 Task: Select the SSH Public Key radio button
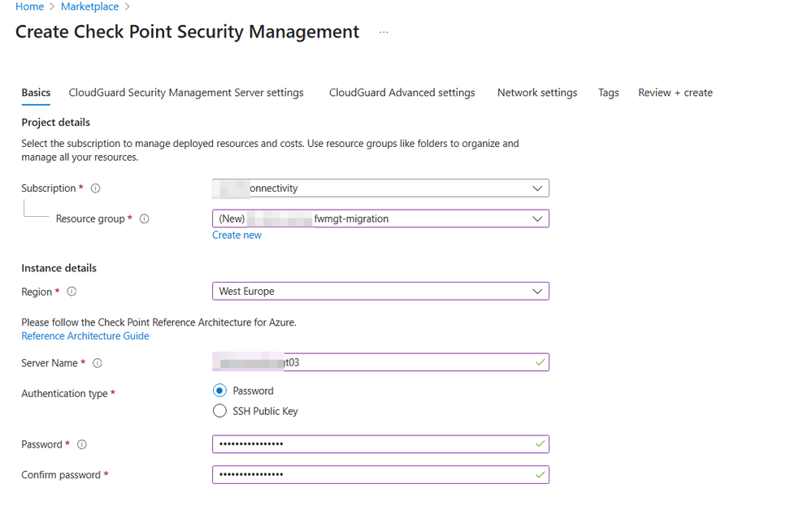219,411
